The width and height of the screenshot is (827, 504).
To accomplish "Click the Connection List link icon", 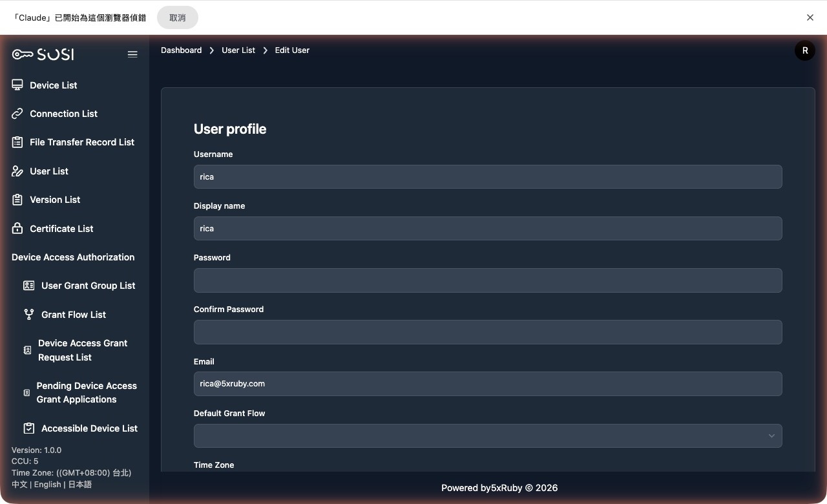I will pyautogui.click(x=17, y=113).
